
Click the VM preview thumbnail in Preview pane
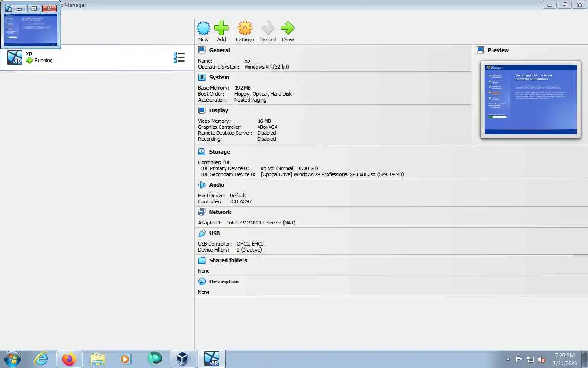(531, 99)
